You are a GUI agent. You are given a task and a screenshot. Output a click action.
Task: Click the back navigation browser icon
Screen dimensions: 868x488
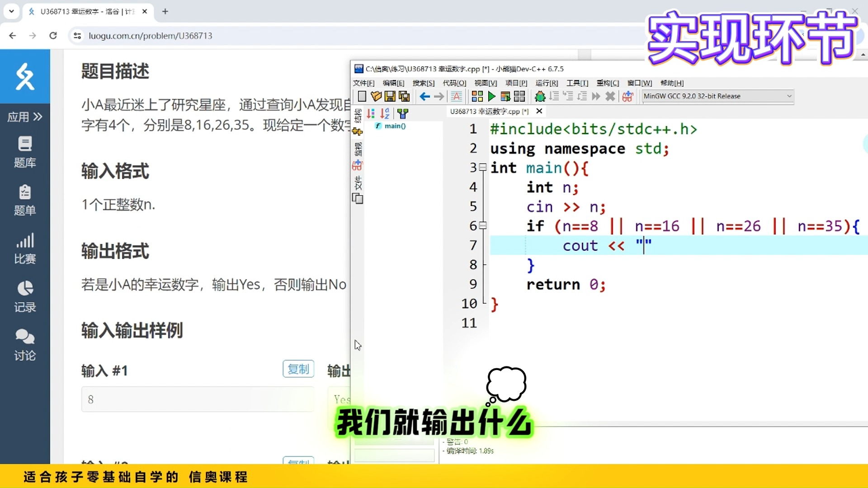pyautogui.click(x=13, y=35)
